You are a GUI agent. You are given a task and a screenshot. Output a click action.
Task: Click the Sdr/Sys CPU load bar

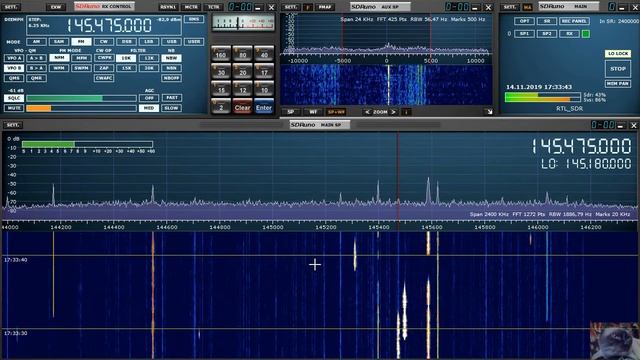[542, 97]
